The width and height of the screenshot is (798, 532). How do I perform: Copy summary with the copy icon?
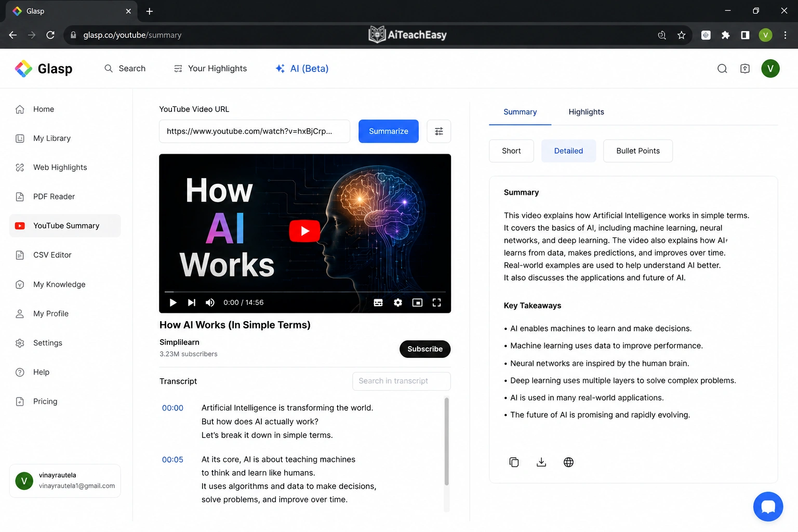(514, 462)
